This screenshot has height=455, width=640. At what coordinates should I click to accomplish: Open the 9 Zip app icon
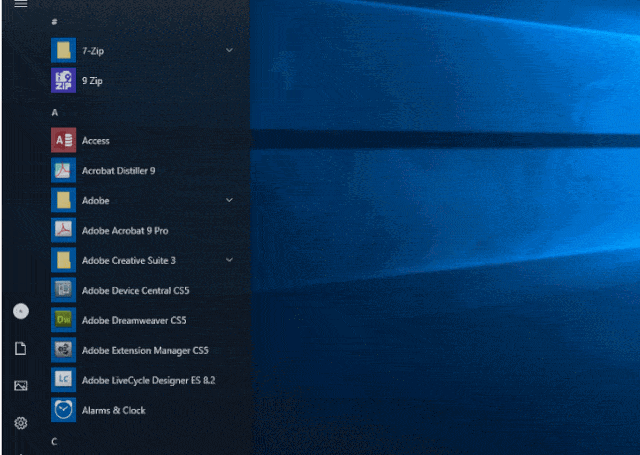click(x=63, y=80)
